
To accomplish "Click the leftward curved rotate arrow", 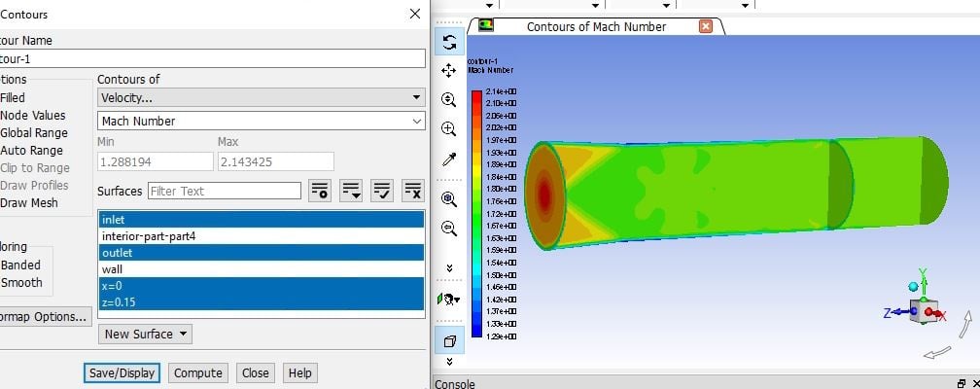I will (937, 353).
